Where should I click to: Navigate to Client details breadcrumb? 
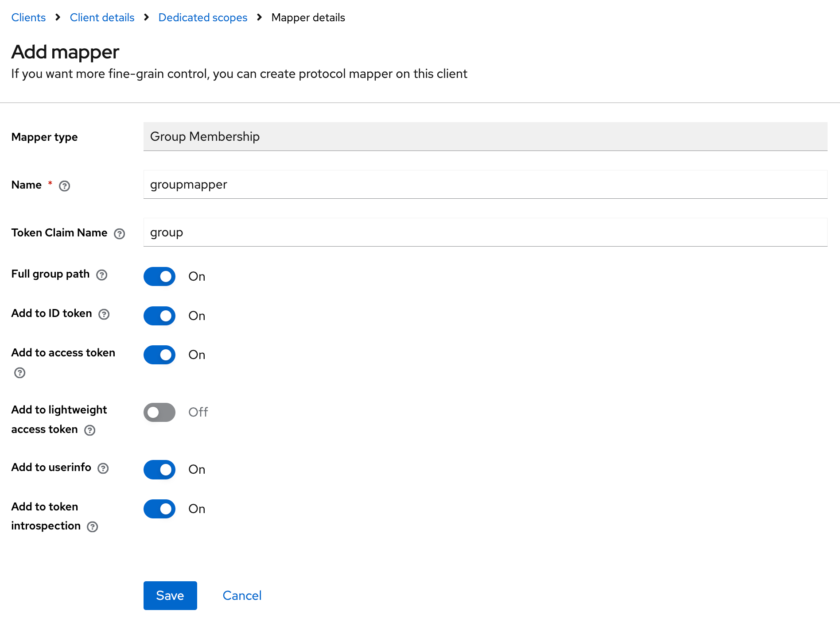coord(102,18)
